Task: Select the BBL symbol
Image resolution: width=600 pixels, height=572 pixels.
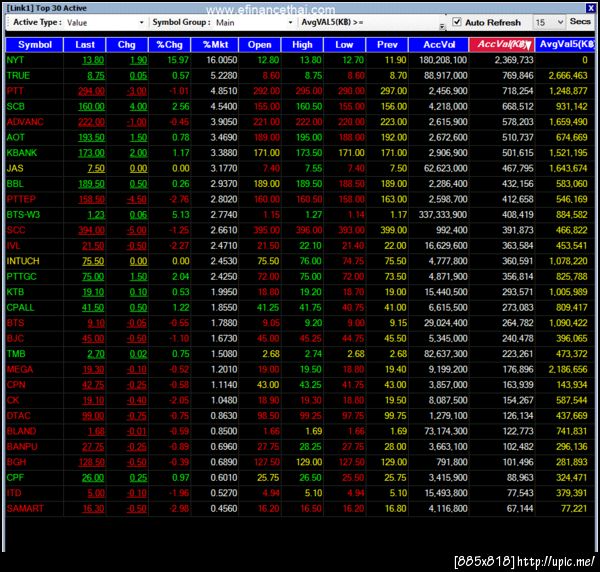Action: [15, 184]
